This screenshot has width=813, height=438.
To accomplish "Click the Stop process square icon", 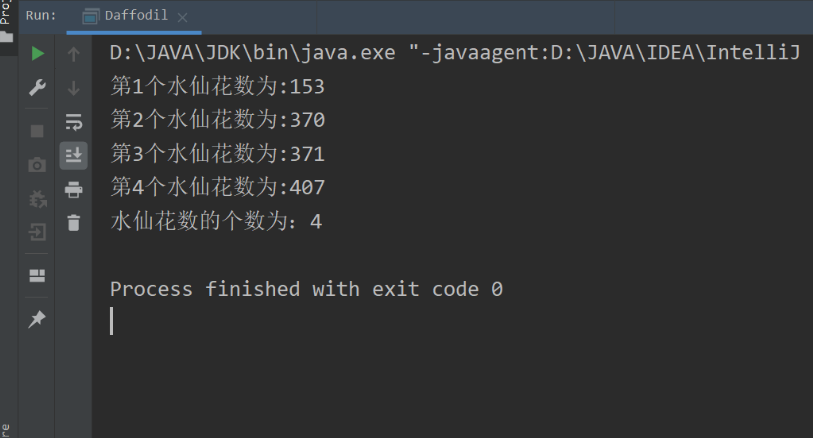I will click(x=37, y=131).
